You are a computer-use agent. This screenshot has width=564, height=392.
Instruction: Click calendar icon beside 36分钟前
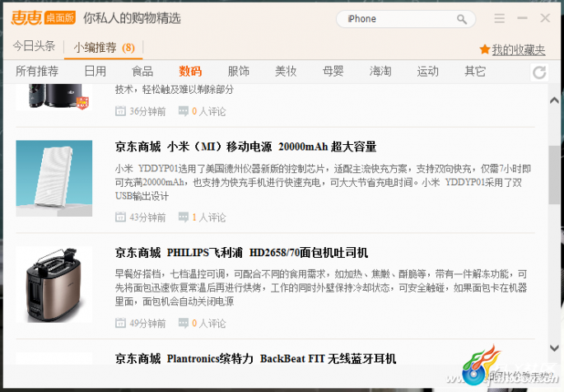point(120,111)
